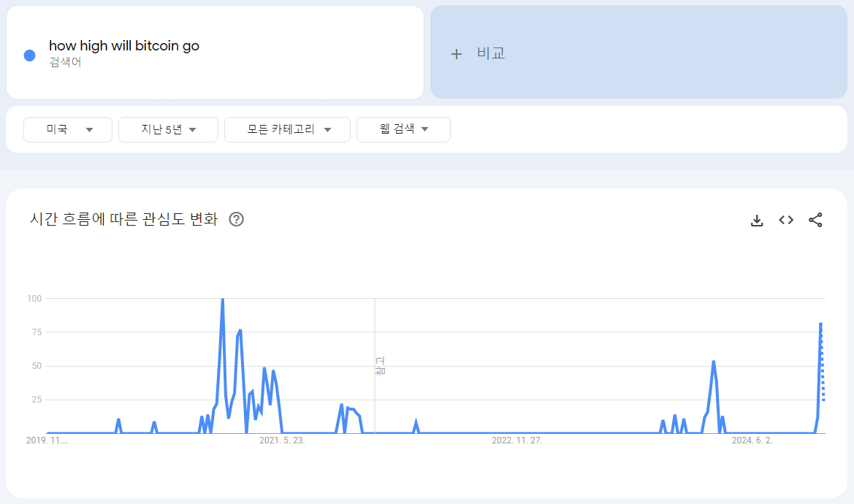Image resolution: width=854 pixels, height=504 pixels.
Task: Open the 지난 5년 time range dropdown
Action: coord(168,129)
